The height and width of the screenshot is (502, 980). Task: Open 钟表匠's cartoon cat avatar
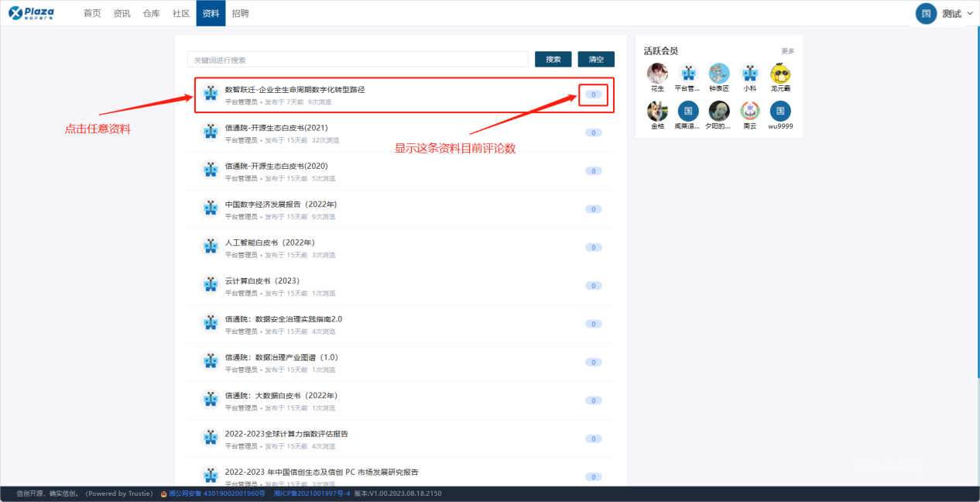pyautogui.click(x=719, y=74)
